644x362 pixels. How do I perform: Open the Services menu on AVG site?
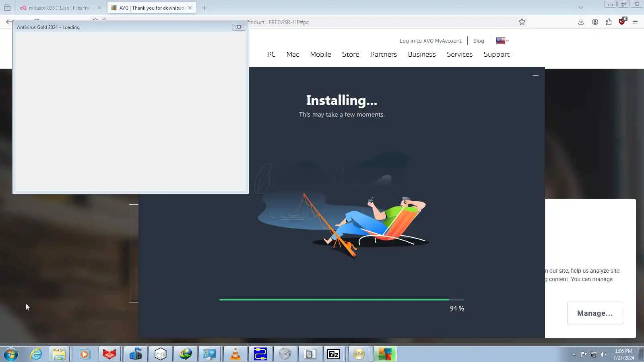(460, 54)
